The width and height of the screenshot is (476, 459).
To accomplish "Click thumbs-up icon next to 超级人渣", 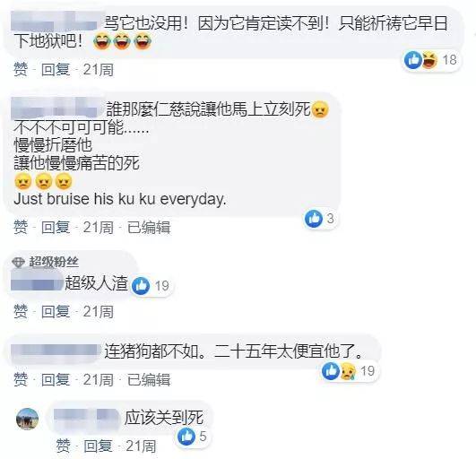I will click(x=141, y=286).
